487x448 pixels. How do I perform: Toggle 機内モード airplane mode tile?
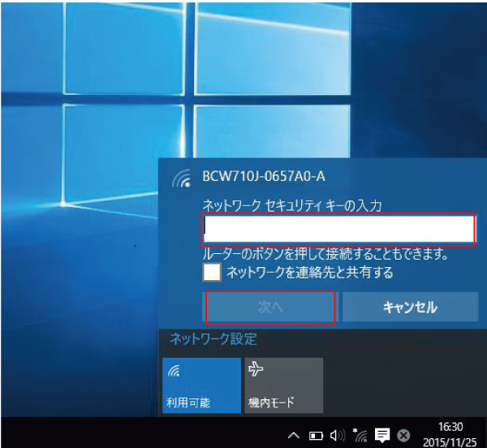[x=284, y=386]
